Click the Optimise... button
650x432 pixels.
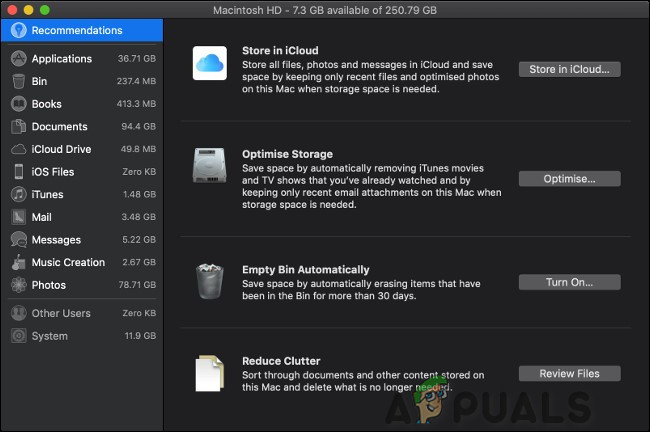[569, 179]
